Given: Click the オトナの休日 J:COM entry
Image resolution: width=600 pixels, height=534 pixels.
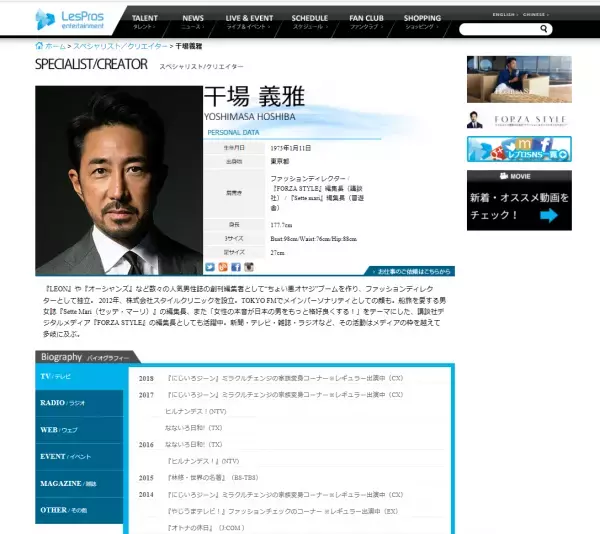Looking at the screenshot, I should click(205, 528).
